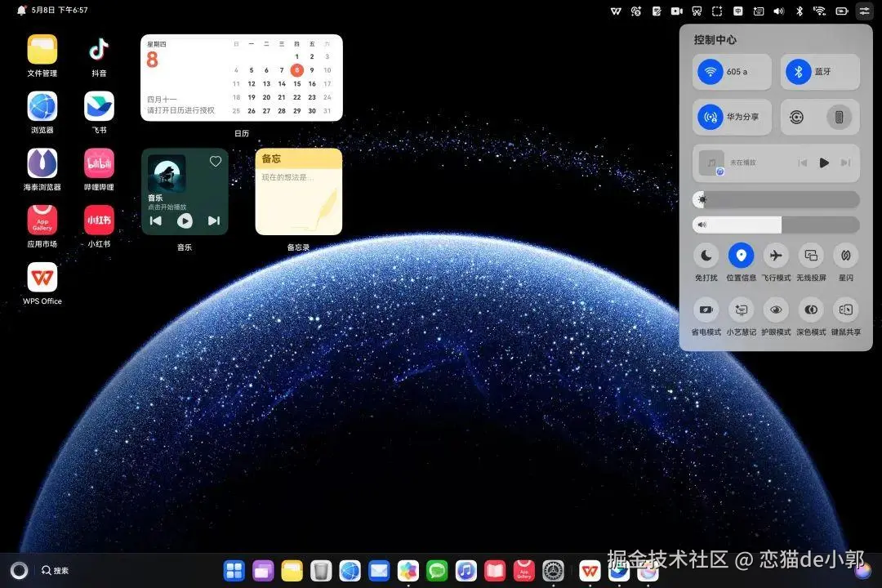This screenshot has width=882, height=588.
Task: Enable 飞行模式 airplane mode
Action: [776, 256]
